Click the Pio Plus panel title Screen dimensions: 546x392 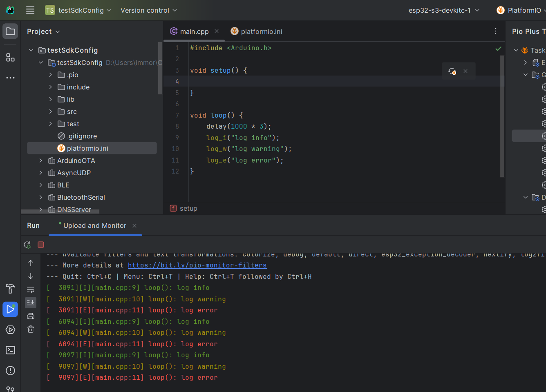coord(529,31)
